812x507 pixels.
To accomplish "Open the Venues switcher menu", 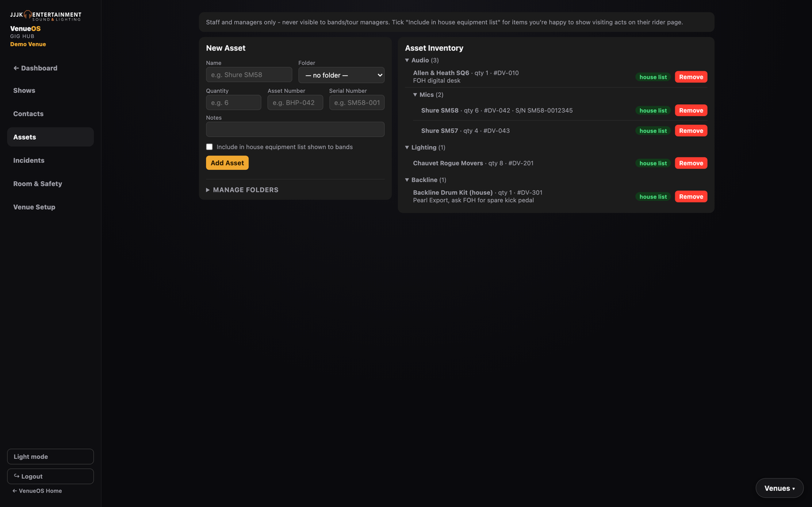I will (x=780, y=488).
